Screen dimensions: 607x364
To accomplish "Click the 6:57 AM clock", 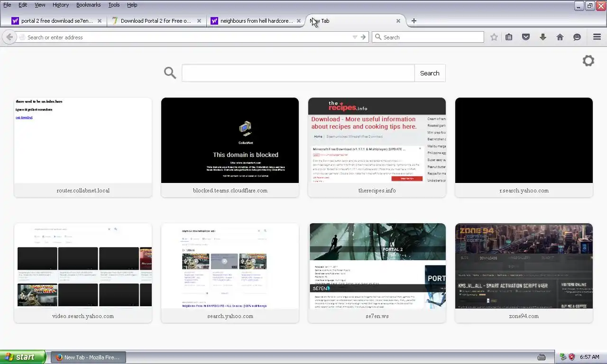I will [x=589, y=357].
